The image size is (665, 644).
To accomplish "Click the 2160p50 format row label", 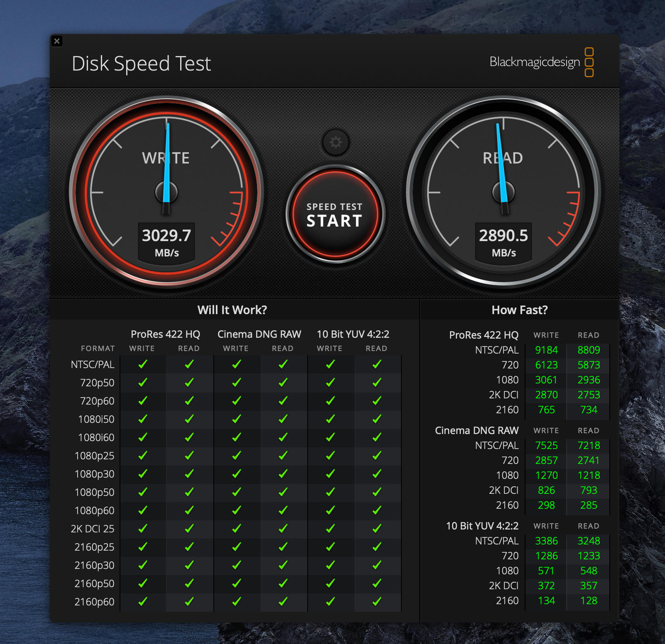I will pyautogui.click(x=95, y=583).
